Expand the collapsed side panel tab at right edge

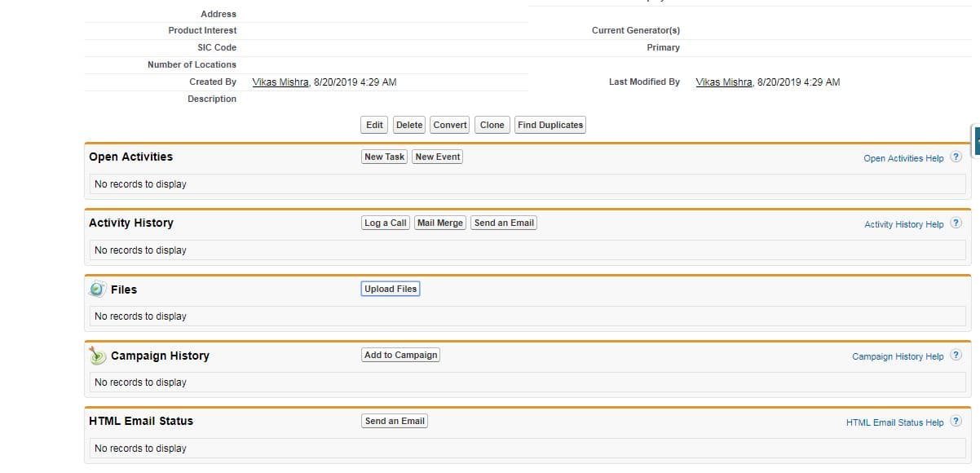976,140
